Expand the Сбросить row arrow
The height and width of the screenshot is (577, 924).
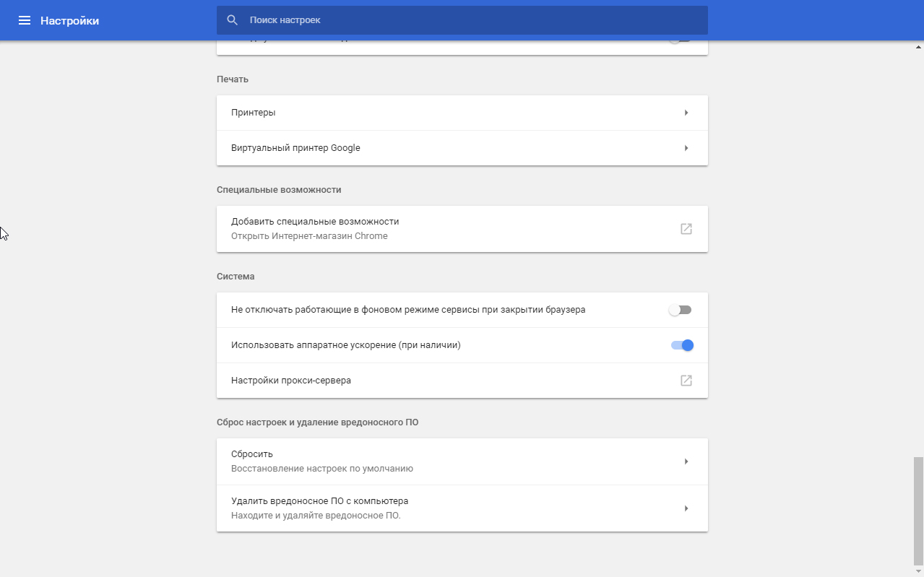686,461
